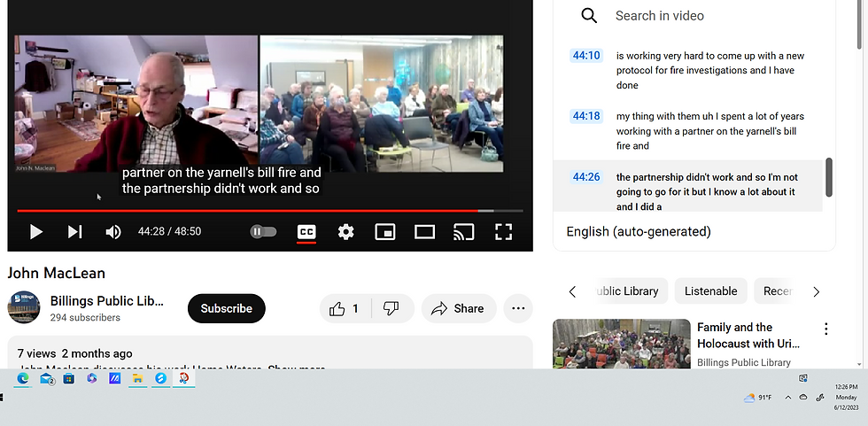Select the Listenable filter chip
Viewport: 868px width, 426px height.
click(710, 291)
